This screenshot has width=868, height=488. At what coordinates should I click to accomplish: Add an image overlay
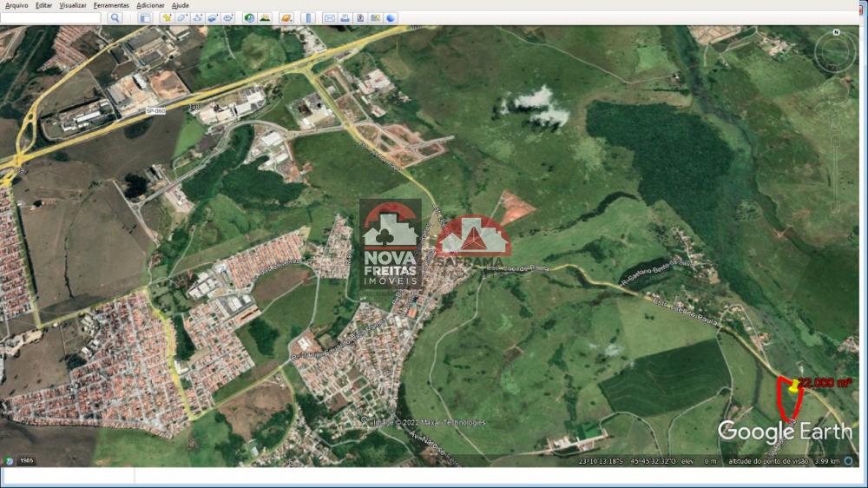tap(213, 17)
